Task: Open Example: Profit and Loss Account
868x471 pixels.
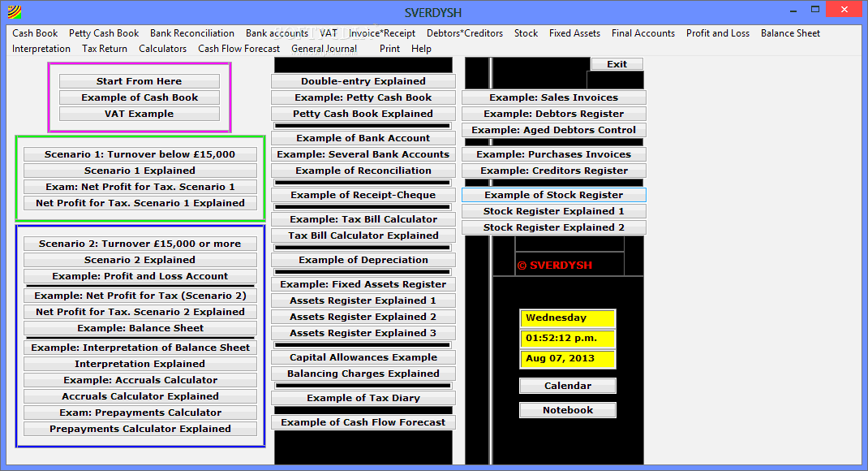Action: point(140,276)
